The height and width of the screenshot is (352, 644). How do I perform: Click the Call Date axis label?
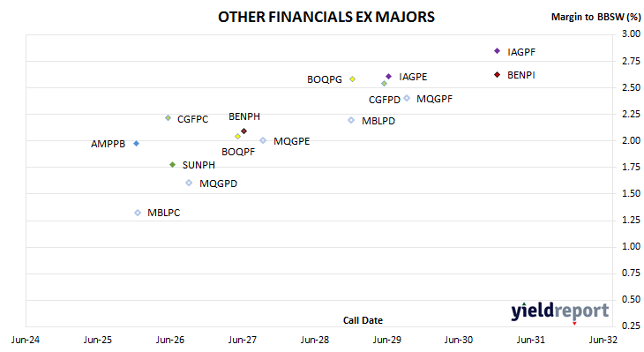(363, 320)
